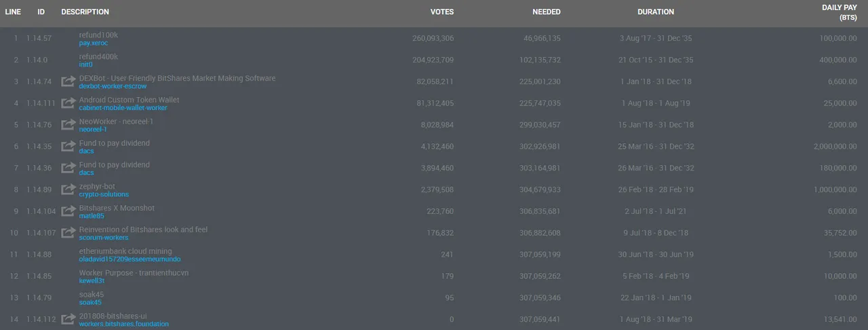The width and height of the screenshot is (868, 330).
Task: Open pay.xeroc account link
Action: 94,43
